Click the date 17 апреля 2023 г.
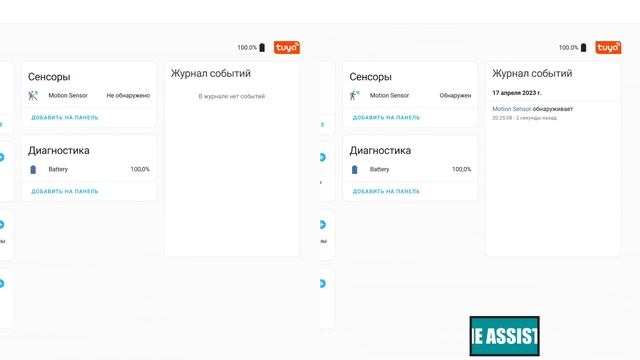 click(517, 93)
